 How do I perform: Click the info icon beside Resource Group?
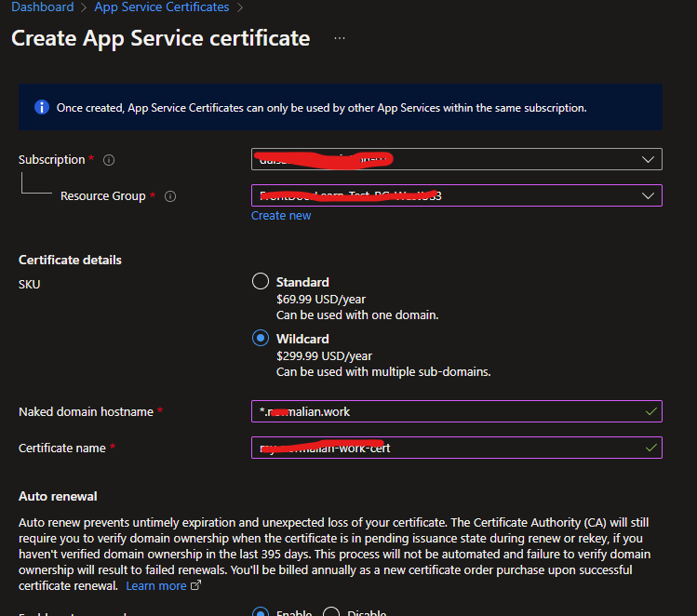[x=170, y=196]
